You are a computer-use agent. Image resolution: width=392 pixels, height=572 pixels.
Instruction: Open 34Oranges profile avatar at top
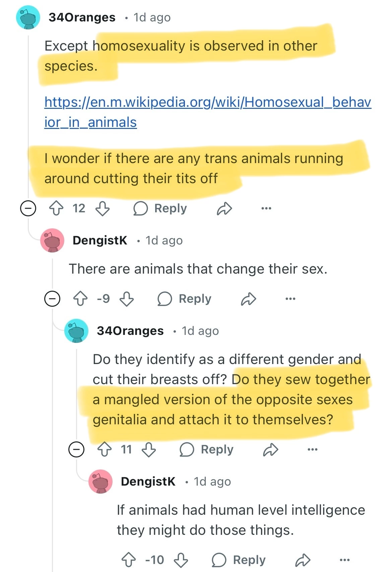[x=28, y=17]
